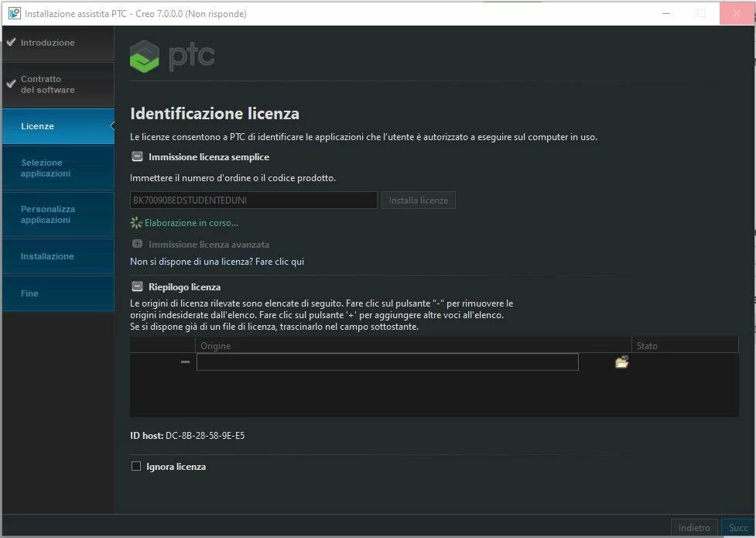Click the Identificazione licenza heading
This screenshot has height=538, width=756.
point(214,114)
